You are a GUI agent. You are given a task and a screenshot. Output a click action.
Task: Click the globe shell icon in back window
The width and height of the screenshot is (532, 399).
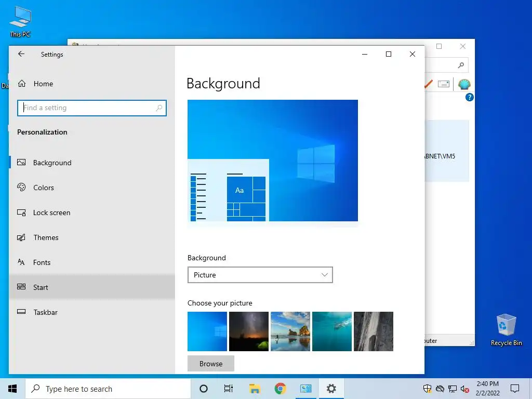pyautogui.click(x=464, y=84)
